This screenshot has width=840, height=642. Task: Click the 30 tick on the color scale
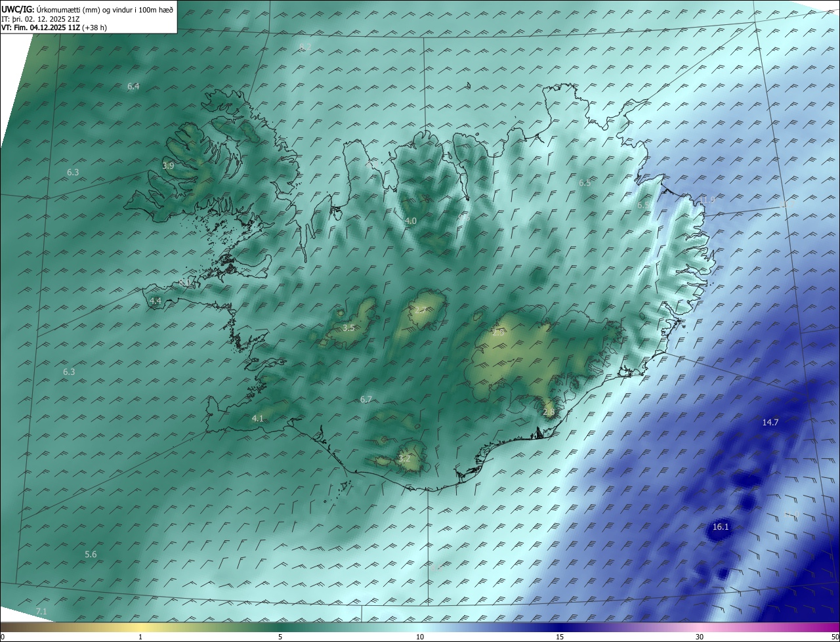tap(700, 637)
